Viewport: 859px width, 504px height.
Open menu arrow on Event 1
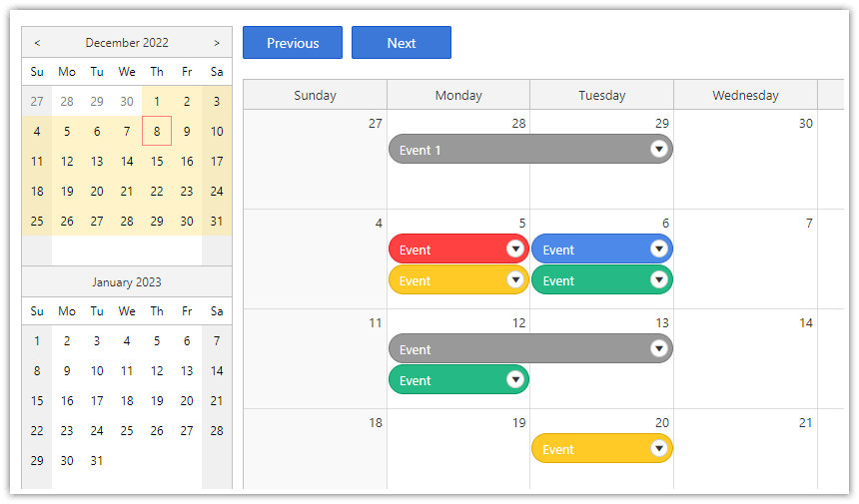pos(658,150)
